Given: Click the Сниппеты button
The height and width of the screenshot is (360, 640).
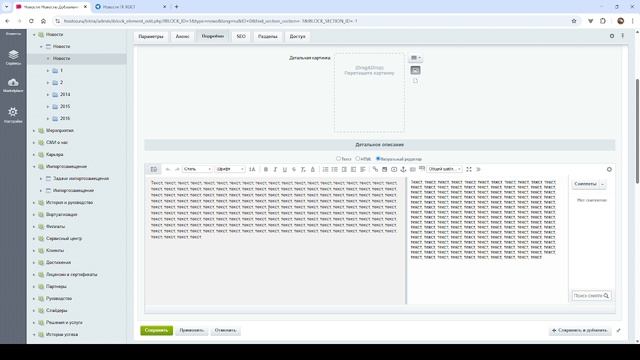Looking at the screenshot, I should pyautogui.click(x=585, y=184).
